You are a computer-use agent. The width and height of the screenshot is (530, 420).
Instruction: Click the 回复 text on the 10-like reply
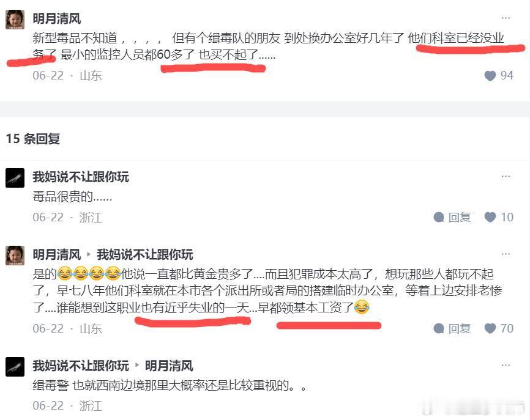[460, 217]
